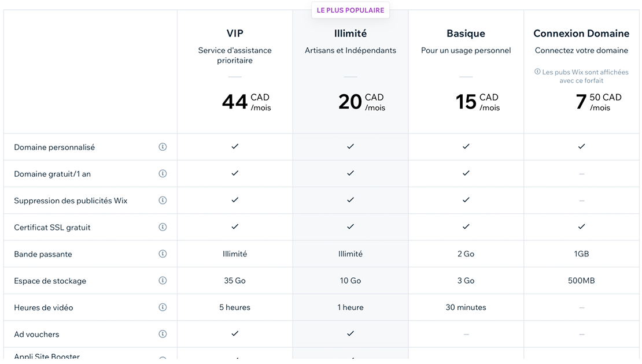Open info icon for Domaine gratuit/1 an
This screenshot has height=364, width=642.
[x=163, y=173]
